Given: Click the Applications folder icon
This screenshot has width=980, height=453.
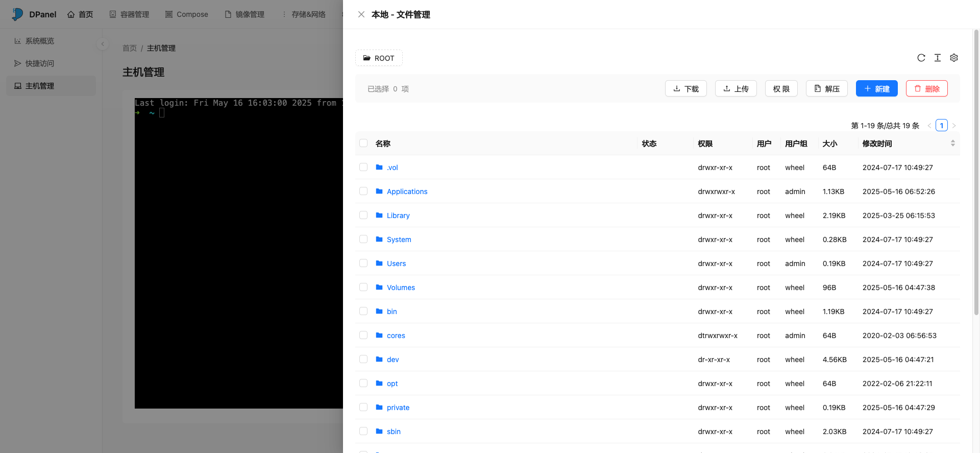Looking at the screenshot, I should pyautogui.click(x=379, y=191).
